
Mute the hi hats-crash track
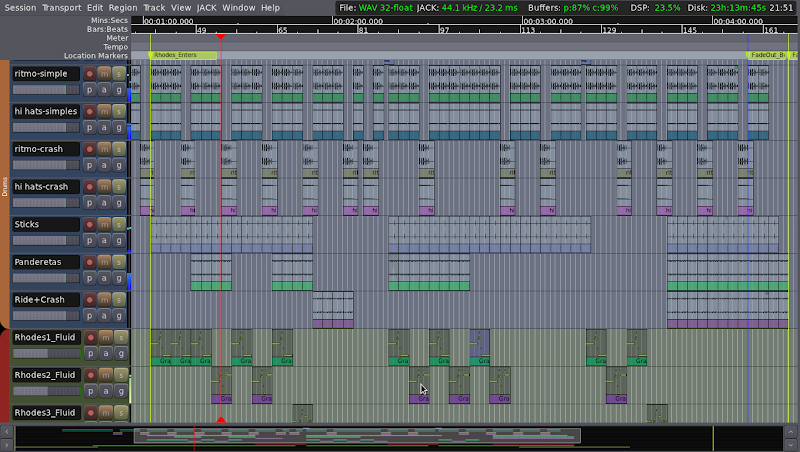click(x=104, y=187)
